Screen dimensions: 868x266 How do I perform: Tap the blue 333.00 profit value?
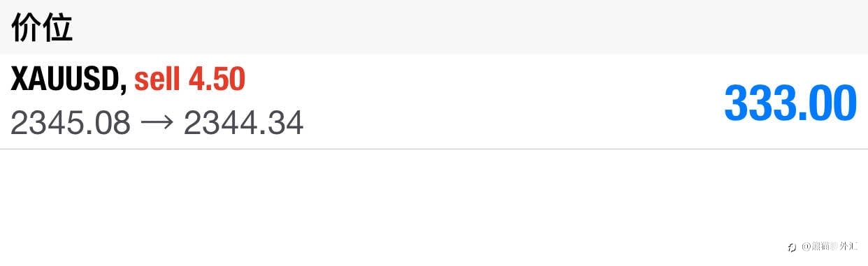click(790, 103)
